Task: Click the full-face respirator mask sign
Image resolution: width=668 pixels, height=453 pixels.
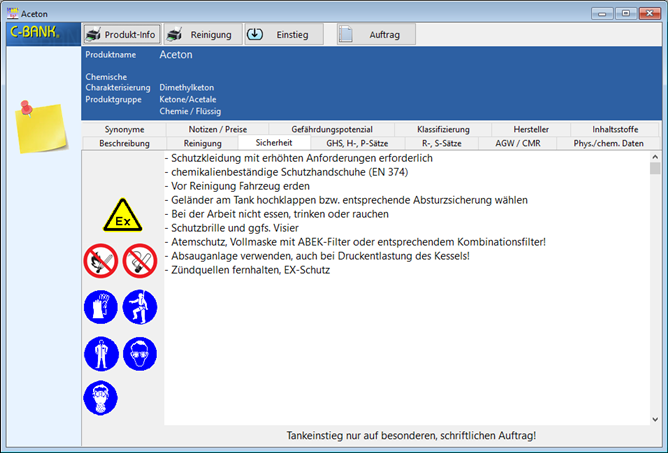Action: [101, 398]
